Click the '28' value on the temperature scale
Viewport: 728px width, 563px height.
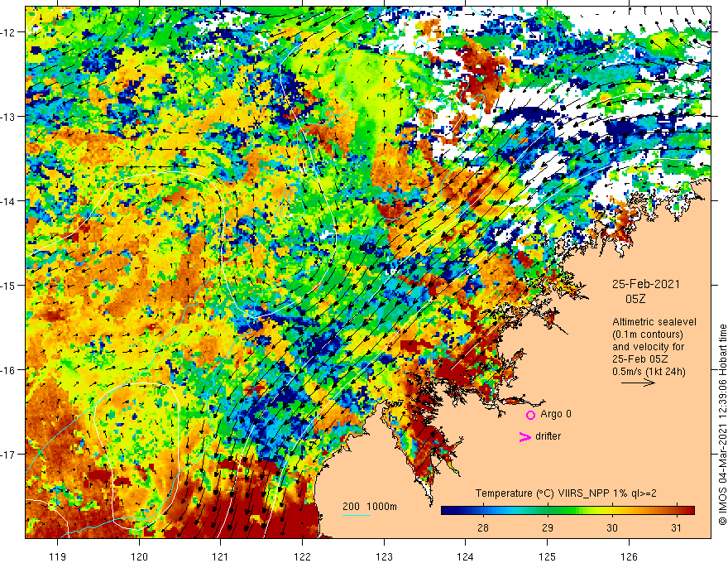[483, 527]
